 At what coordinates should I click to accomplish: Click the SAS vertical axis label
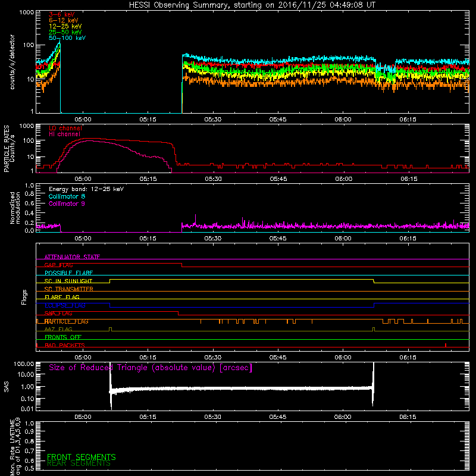tap(7, 387)
